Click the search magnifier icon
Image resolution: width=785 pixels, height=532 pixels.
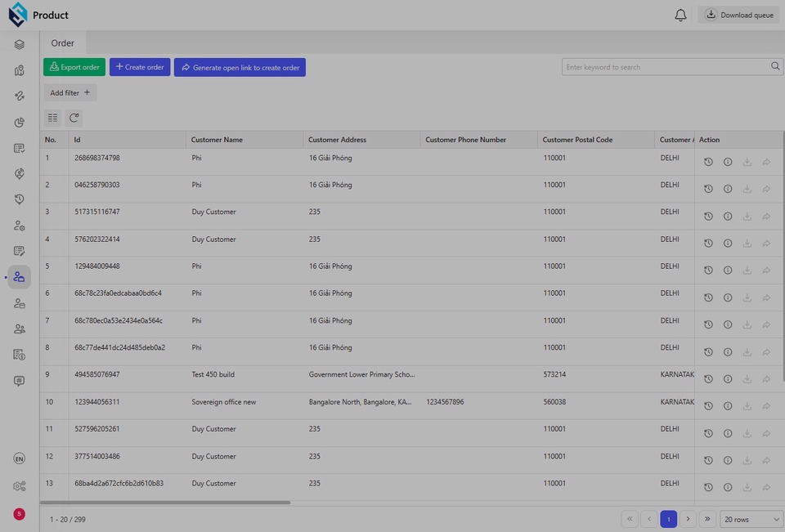(775, 67)
